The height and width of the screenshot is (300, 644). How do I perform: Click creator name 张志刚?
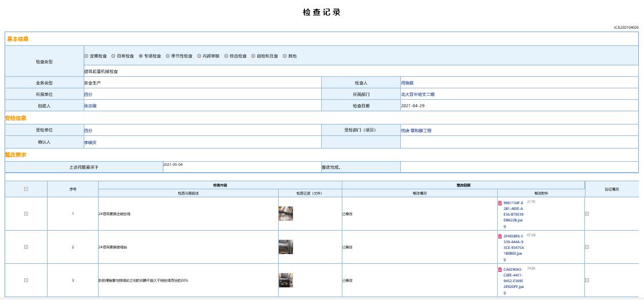coord(90,106)
